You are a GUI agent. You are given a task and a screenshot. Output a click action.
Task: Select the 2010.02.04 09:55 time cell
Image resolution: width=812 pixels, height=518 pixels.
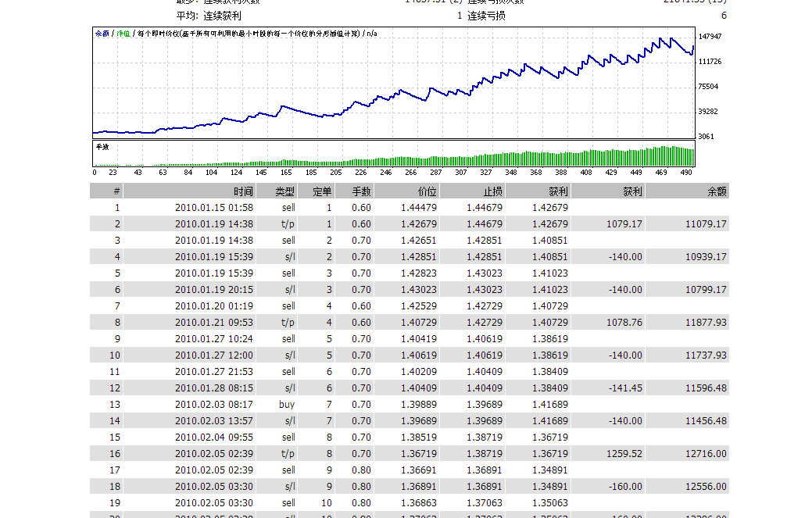click(213, 438)
